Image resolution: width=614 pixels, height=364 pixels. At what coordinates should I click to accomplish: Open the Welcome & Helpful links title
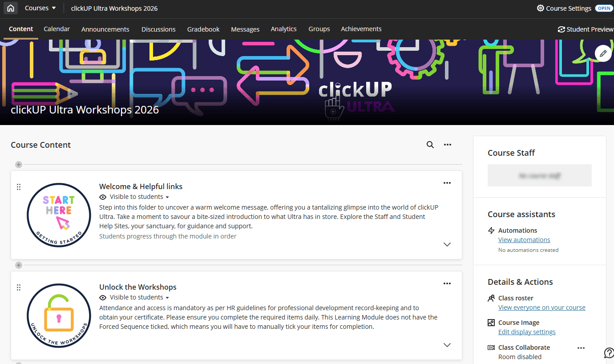(x=141, y=186)
